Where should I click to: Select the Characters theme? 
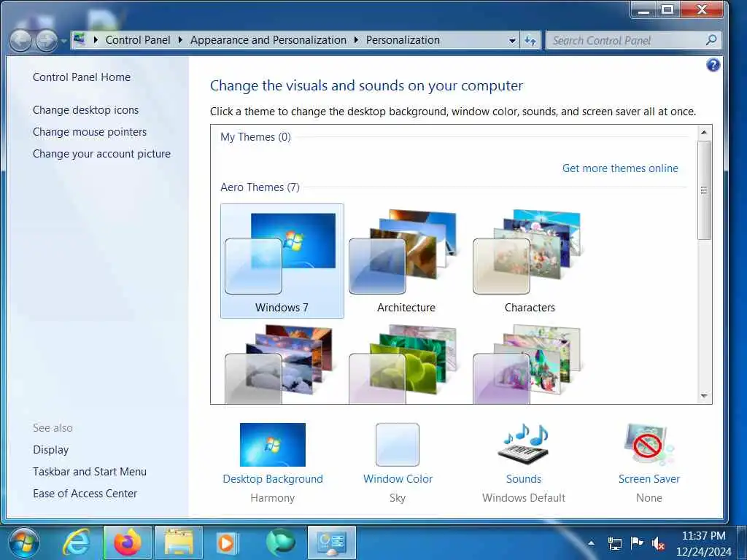pyautogui.click(x=530, y=260)
